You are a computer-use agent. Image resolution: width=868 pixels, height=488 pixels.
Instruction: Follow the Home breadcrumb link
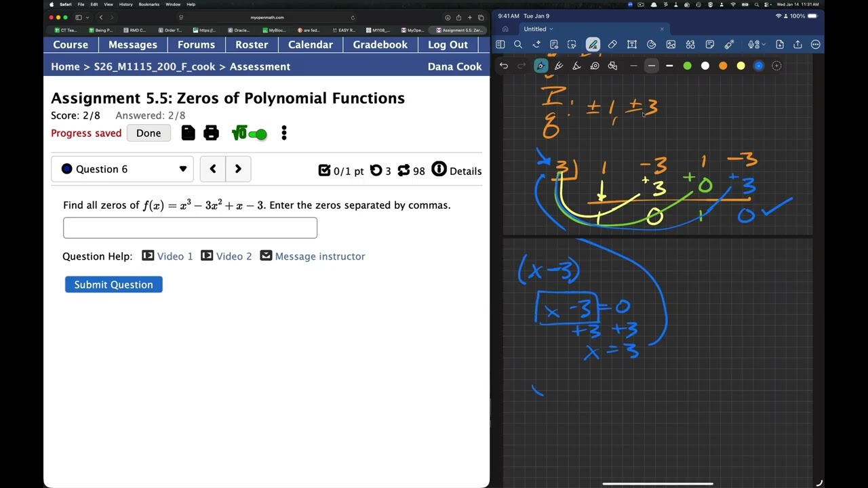pyautogui.click(x=65, y=66)
